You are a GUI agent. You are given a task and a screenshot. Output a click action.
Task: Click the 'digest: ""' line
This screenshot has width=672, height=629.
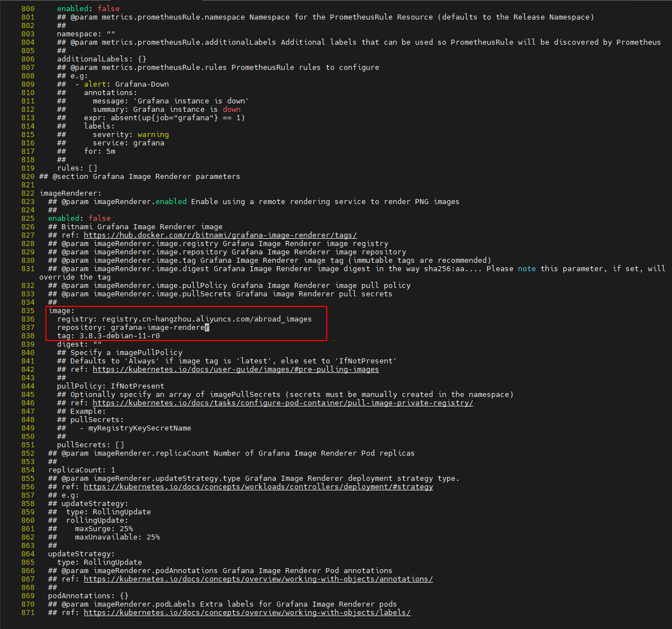click(79, 344)
